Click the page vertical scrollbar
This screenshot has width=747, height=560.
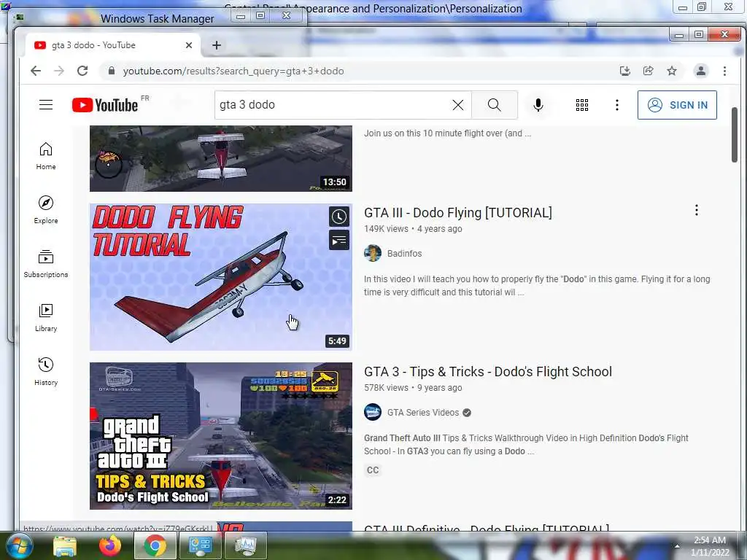pyautogui.click(x=734, y=135)
